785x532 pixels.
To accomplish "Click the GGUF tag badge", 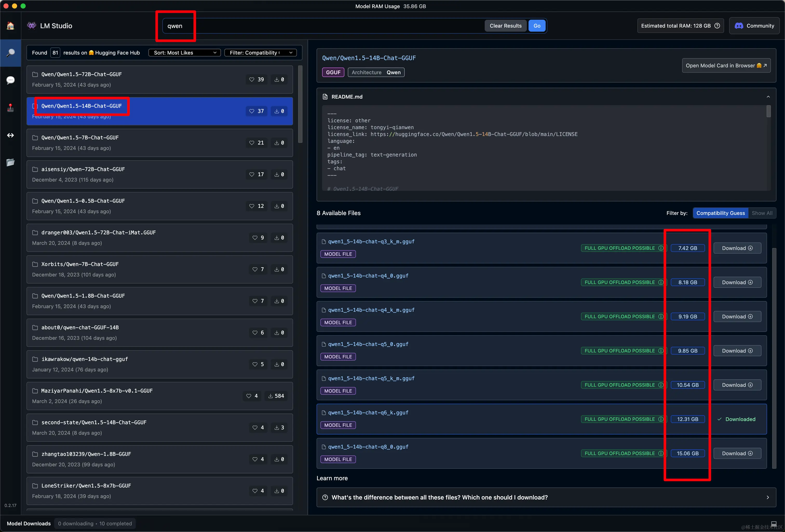I will 333,72.
